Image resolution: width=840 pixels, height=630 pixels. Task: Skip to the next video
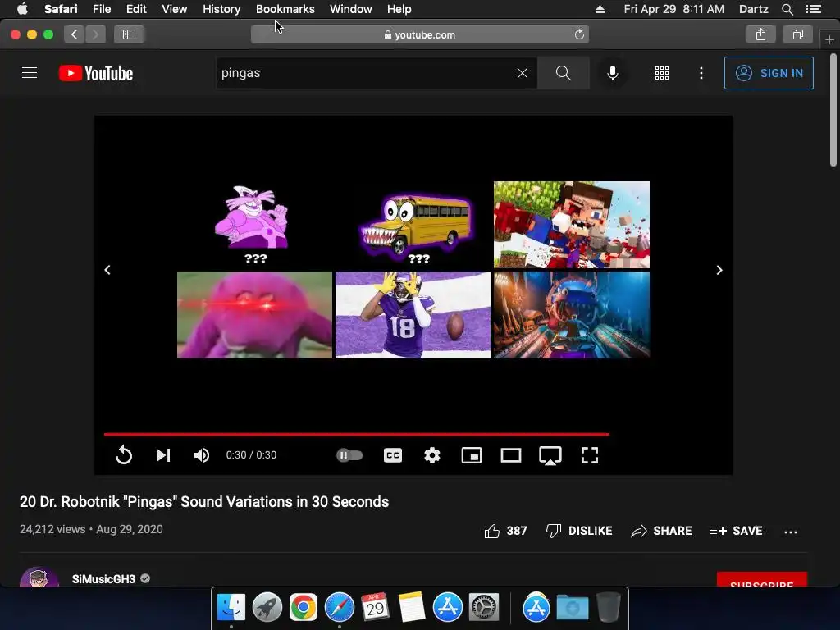click(x=163, y=454)
